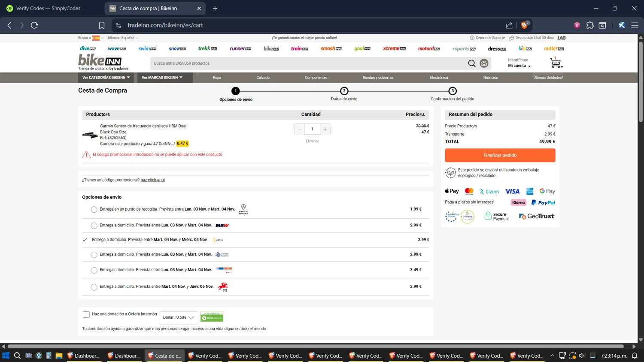Viewport: 644px width, 362px height.
Task: Click browser back arrow
Action: [9, 25]
